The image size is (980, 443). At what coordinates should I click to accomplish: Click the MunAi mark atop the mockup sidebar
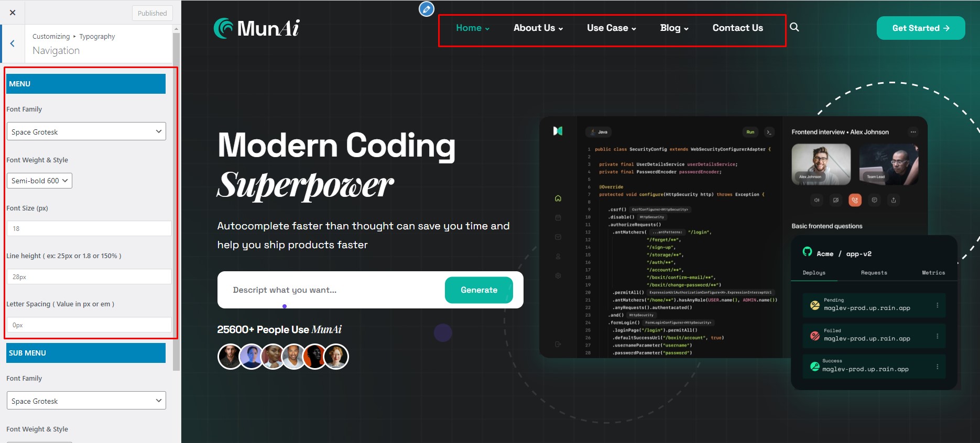pos(558,131)
